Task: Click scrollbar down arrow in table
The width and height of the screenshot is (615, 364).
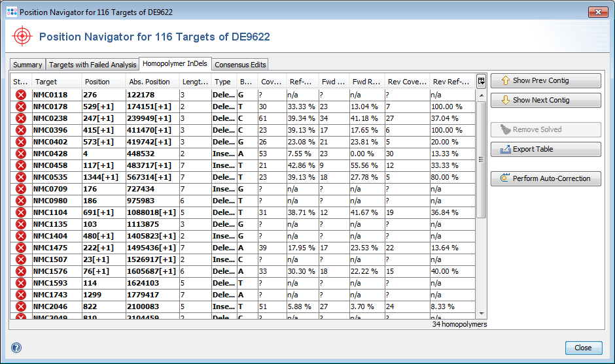Action: [482, 314]
